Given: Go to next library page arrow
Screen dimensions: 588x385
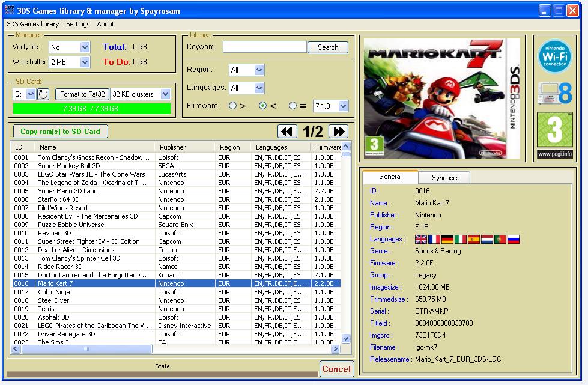Looking at the screenshot, I should 338,131.
